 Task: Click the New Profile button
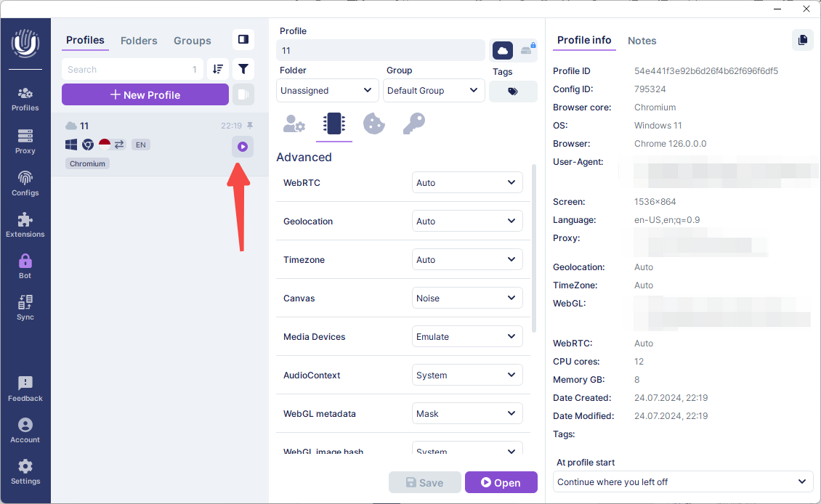coord(145,95)
